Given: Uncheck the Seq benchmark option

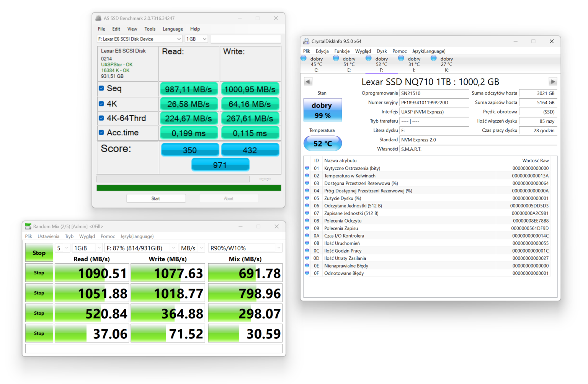Looking at the screenshot, I should click(101, 88).
